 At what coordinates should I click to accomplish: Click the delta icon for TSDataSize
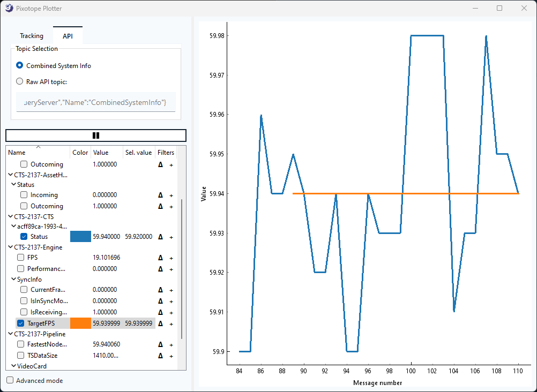(x=160, y=356)
